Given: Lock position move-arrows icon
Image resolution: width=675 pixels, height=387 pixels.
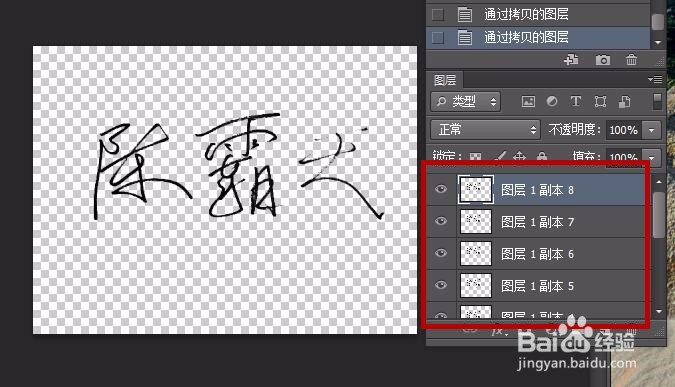Looking at the screenshot, I should point(520,156).
